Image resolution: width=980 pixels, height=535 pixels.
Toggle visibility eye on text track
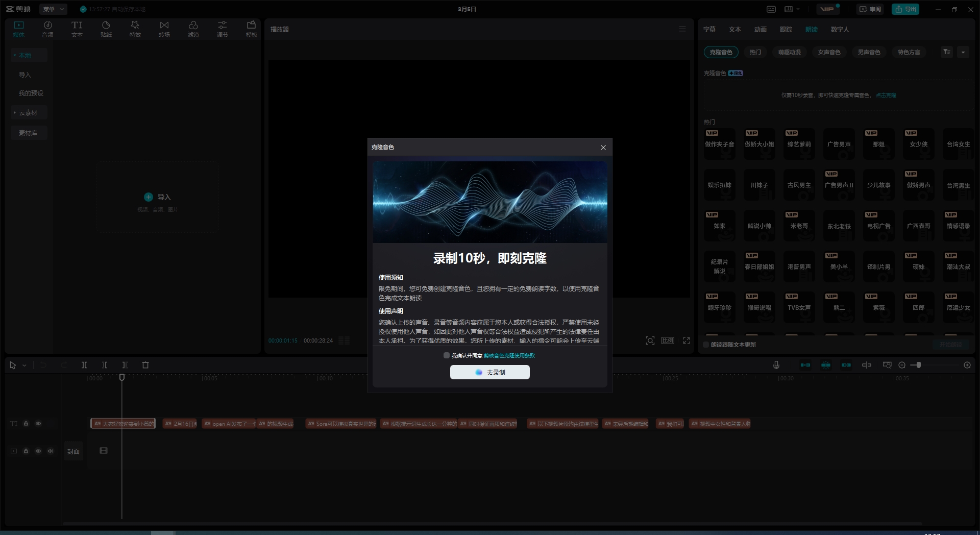38,424
